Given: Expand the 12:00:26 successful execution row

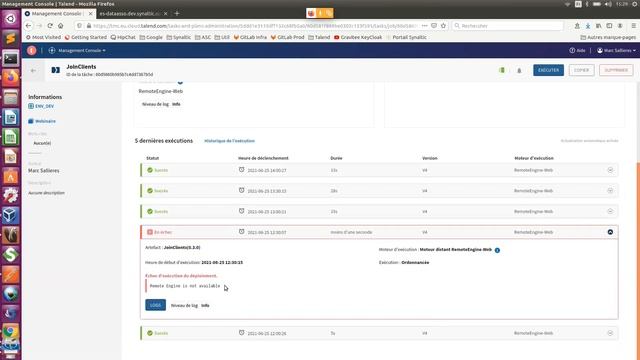Looking at the screenshot, I should coord(610,333).
